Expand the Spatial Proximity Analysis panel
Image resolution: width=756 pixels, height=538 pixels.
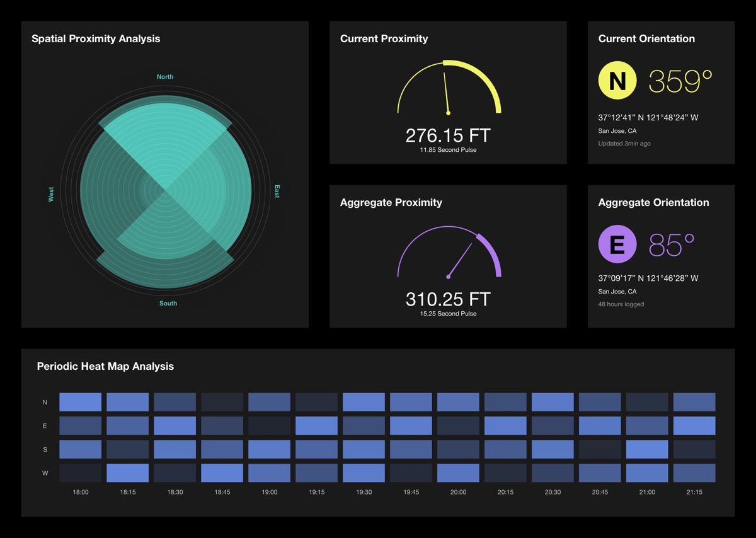[x=96, y=38]
